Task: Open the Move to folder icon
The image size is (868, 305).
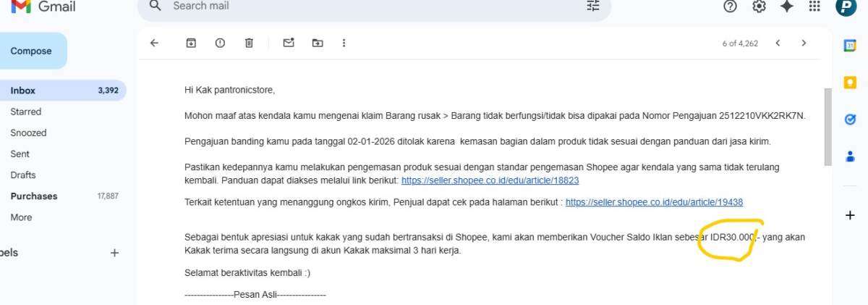Action: tap(318, 43)
